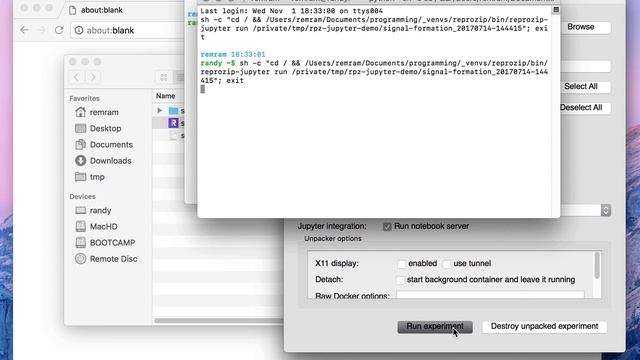
Task: Click the terminal scroll indicator icon
Action: [x=556, y=10]
